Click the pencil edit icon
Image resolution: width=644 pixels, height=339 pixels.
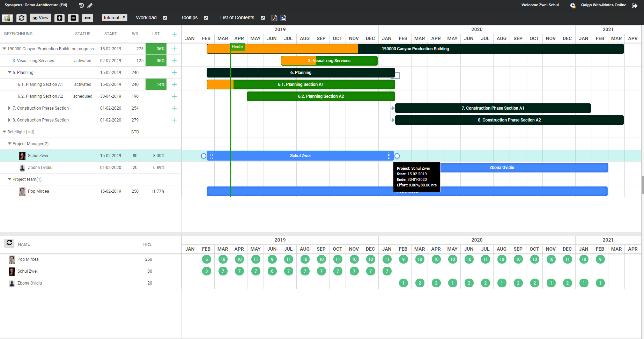tap(90, 6)
